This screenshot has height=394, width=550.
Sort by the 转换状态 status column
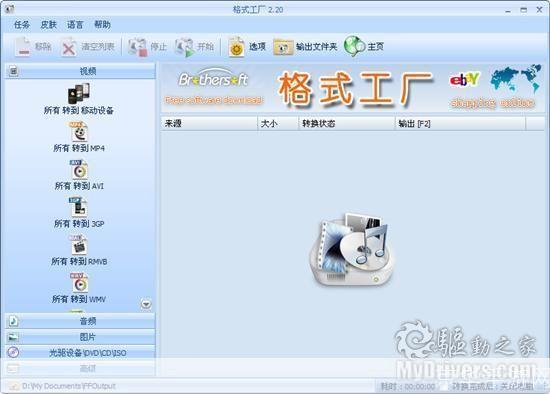tap(347, 123)
